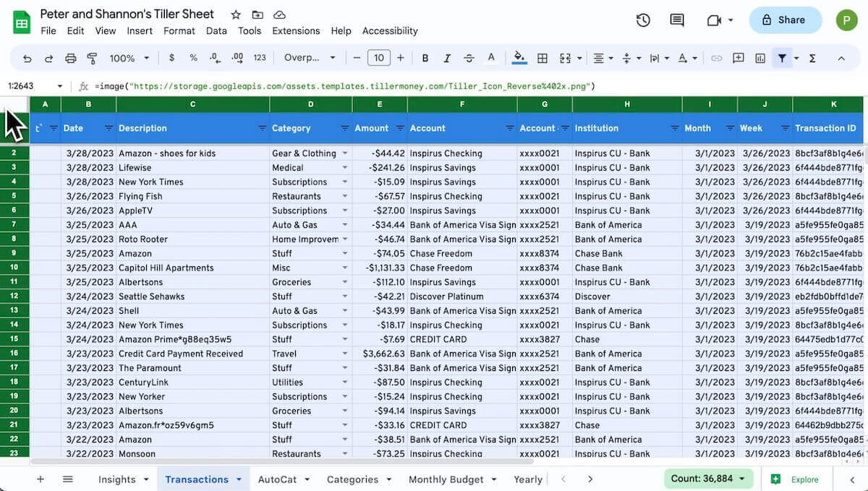
Task: Show all sheets list icon
Action: coord(68,479)
